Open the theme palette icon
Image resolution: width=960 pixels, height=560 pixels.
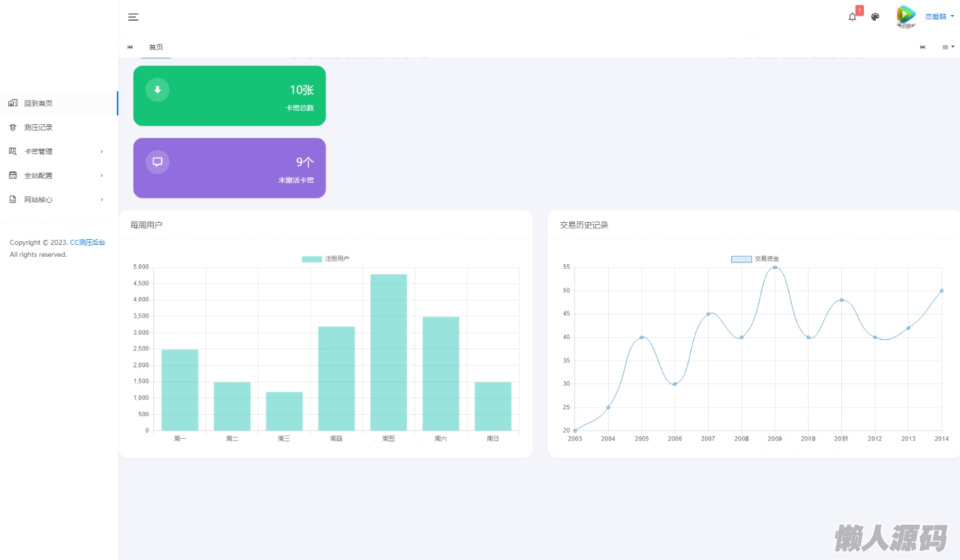875,17
